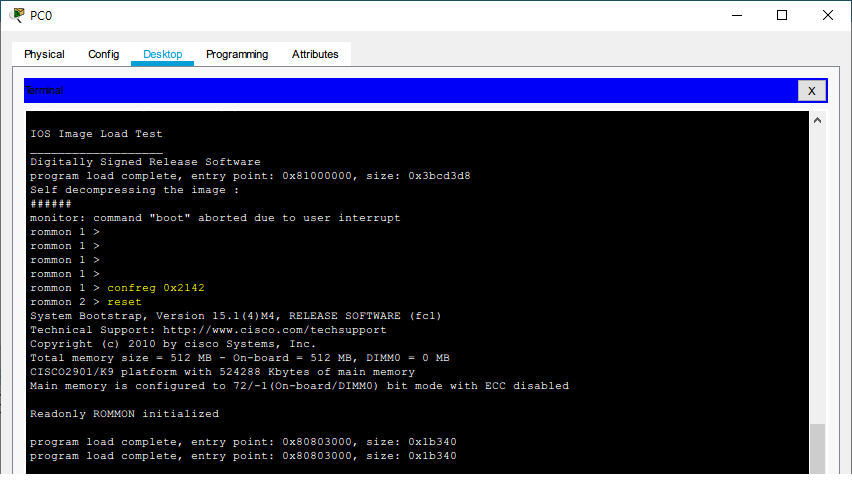Switch to the Config tab
852x493 pixels.
coord(103,54)
